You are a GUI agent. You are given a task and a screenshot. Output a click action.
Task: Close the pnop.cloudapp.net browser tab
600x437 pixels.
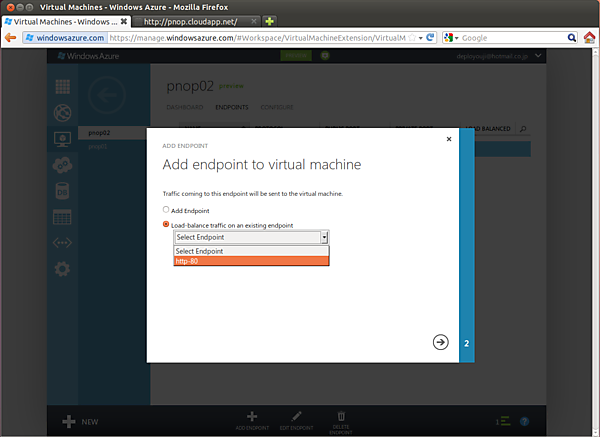(254, 21)
